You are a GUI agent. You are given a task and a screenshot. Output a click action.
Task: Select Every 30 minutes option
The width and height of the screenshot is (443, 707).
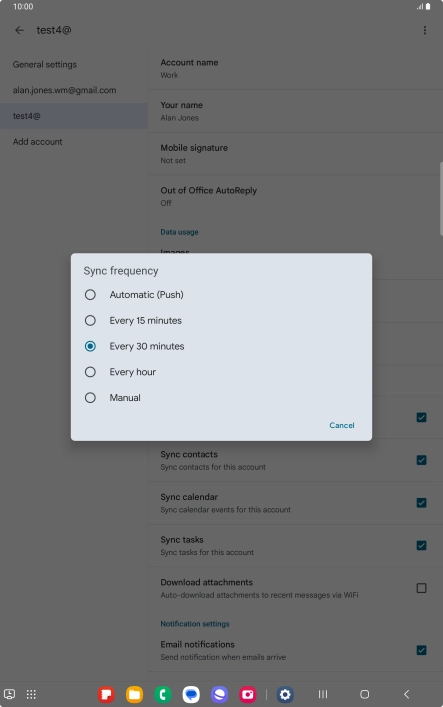(x=221, y=346)
